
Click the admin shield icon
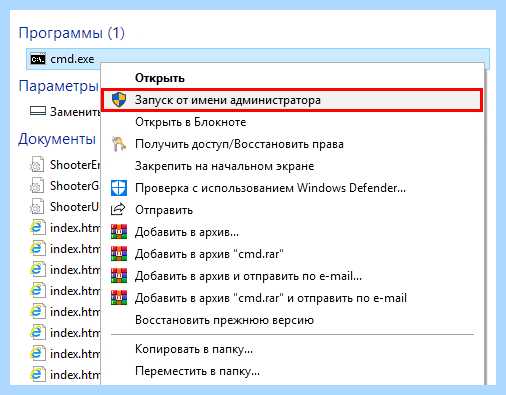point(119,100)
